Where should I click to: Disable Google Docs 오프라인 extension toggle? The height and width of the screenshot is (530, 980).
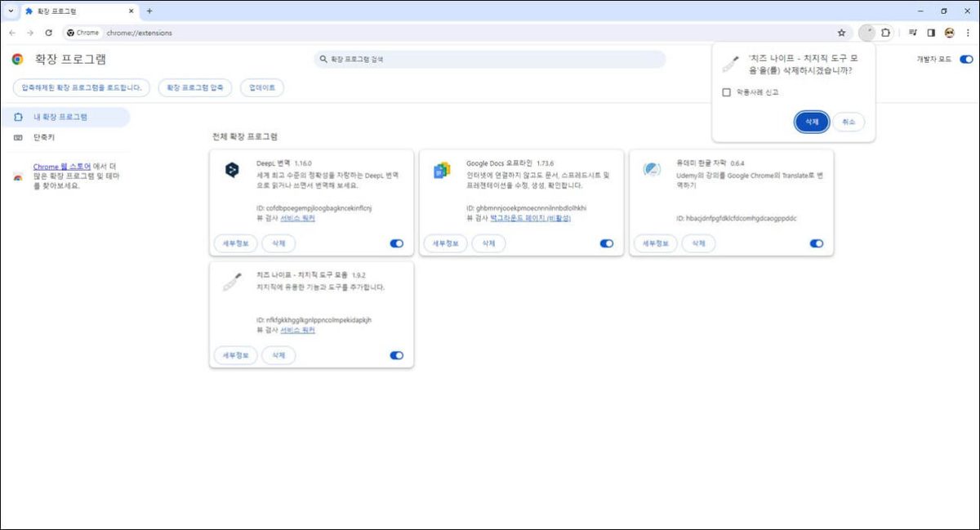point(607,243)
